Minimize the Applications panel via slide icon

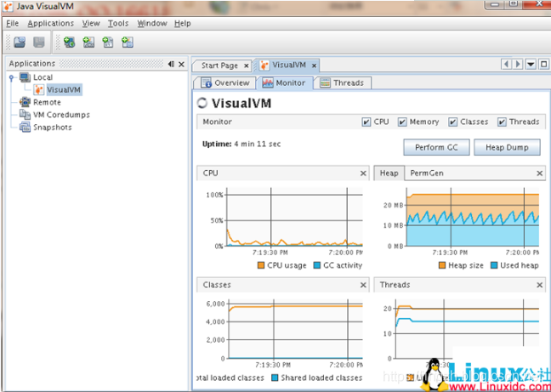(171, 64)
